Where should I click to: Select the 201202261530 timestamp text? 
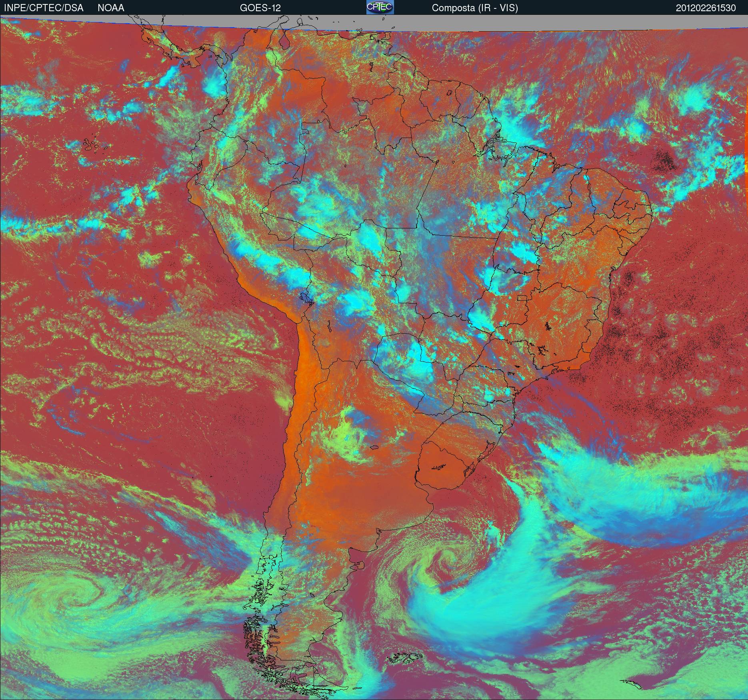pos(706,8)
